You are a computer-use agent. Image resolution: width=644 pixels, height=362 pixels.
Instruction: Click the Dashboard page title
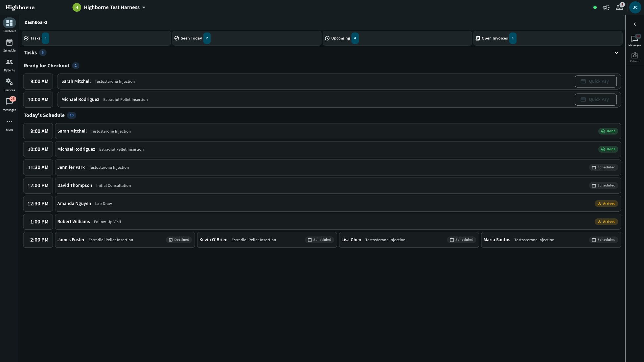pyautogui.click(x=35, y=22)
